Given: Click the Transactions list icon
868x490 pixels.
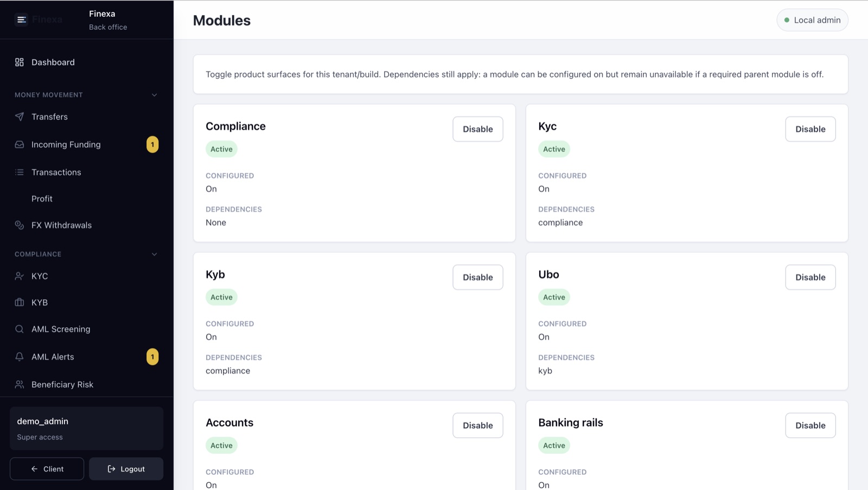Looking at the screenshot, I should tap(20, 172).
